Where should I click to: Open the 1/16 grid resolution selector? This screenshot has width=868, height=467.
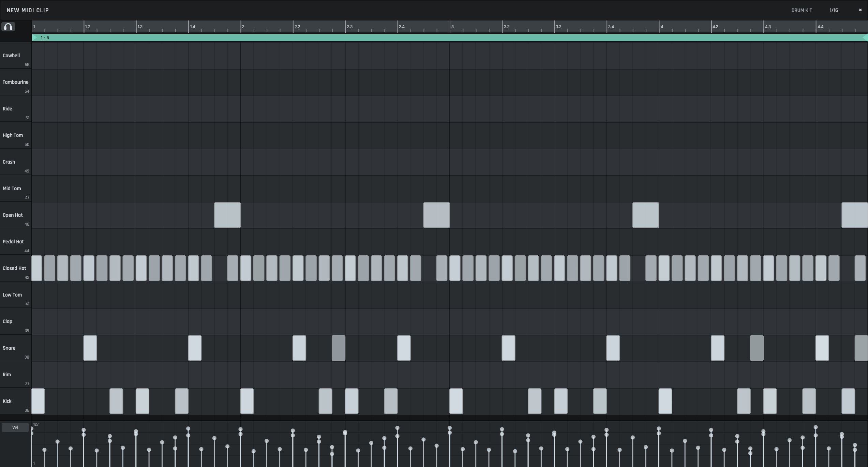834,10
